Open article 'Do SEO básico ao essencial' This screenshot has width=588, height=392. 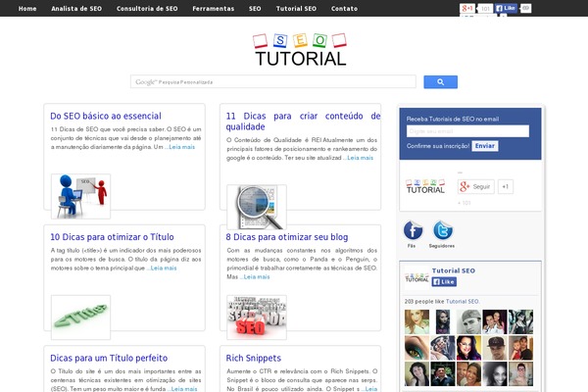[105, 116]
